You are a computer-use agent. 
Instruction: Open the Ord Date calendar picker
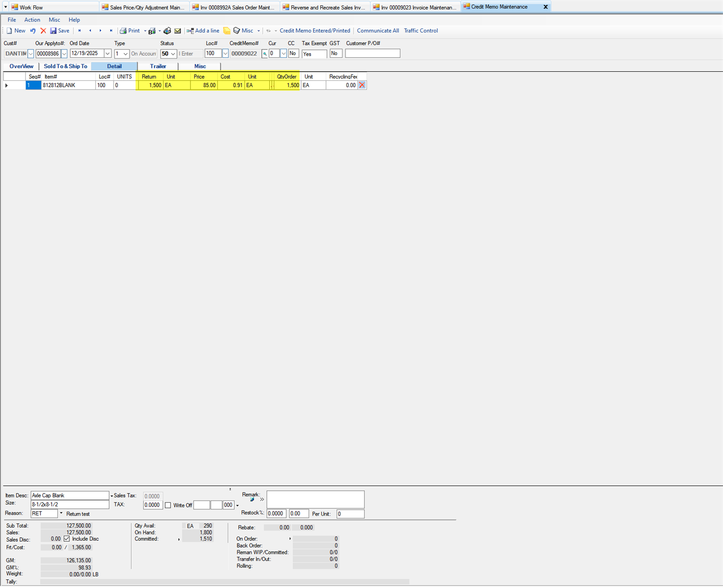107,53
